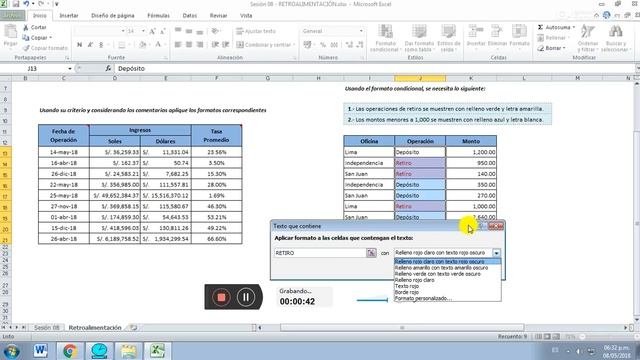Viewport: 640px width, 360px height.
Task: Switch to Retroalimentación sheet tab
Action: point(95,327)
